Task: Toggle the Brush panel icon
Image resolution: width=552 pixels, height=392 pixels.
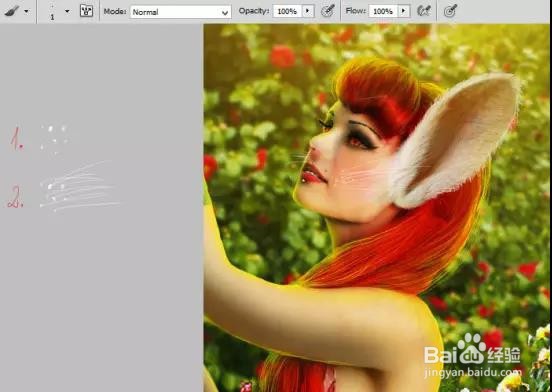Action: (86, 11)
